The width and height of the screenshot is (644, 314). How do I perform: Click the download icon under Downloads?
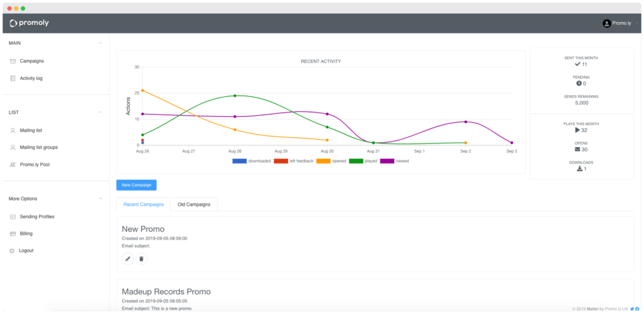point(579,169)
